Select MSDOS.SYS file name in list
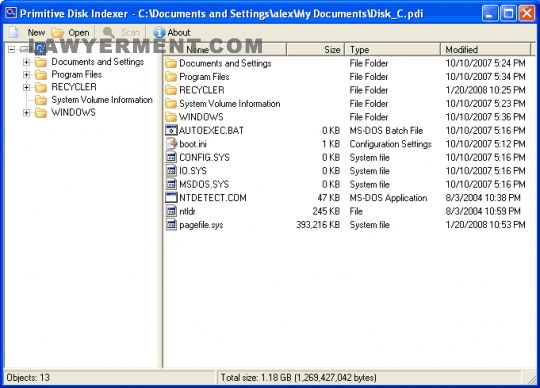The image size is (540, 388). (x=204, y=184)
